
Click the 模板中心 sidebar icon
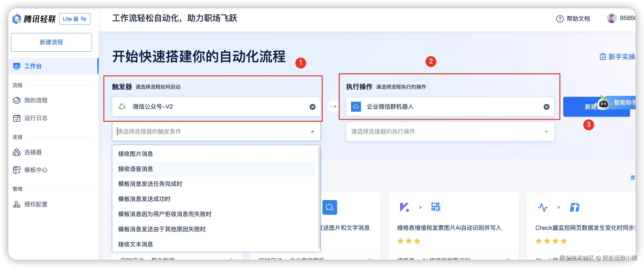17,170
